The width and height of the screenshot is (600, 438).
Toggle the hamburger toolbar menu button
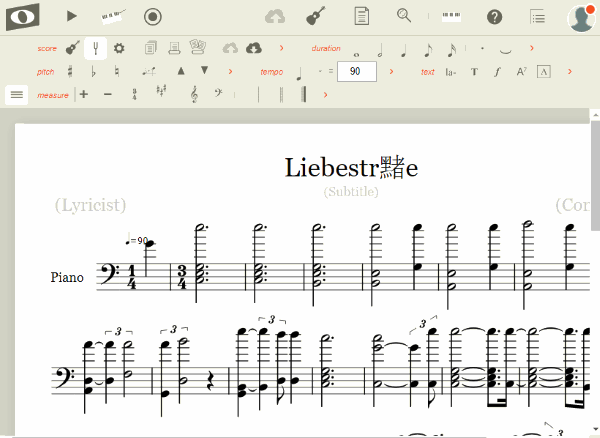point(16,94)
